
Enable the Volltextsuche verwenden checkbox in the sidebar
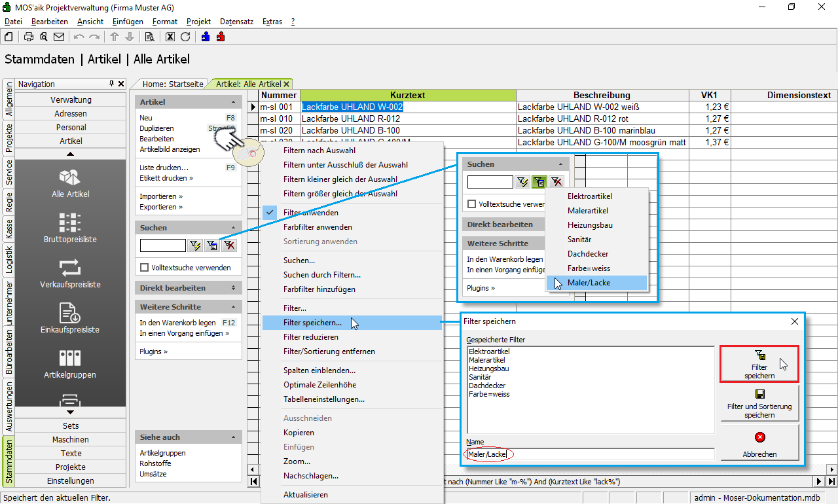tap(145, 268)
